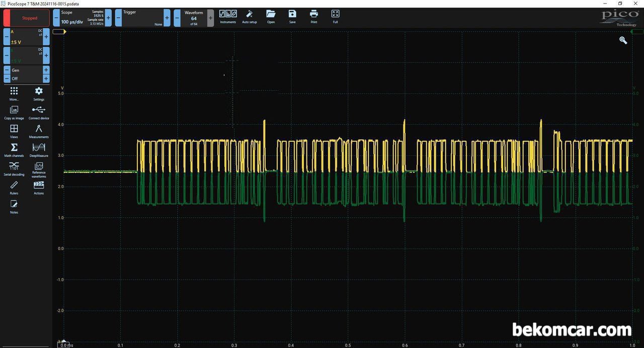Screen dimensions: 644x348
Task: Click minus beside Off generator row
Action: pos(7,78)
